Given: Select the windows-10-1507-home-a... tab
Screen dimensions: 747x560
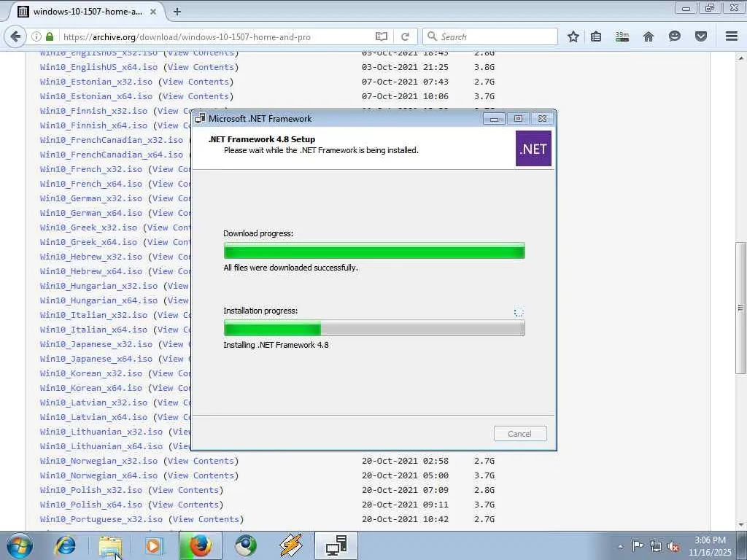Looking at the screenshot, I should pyautogui.click(x=88, y=12).
